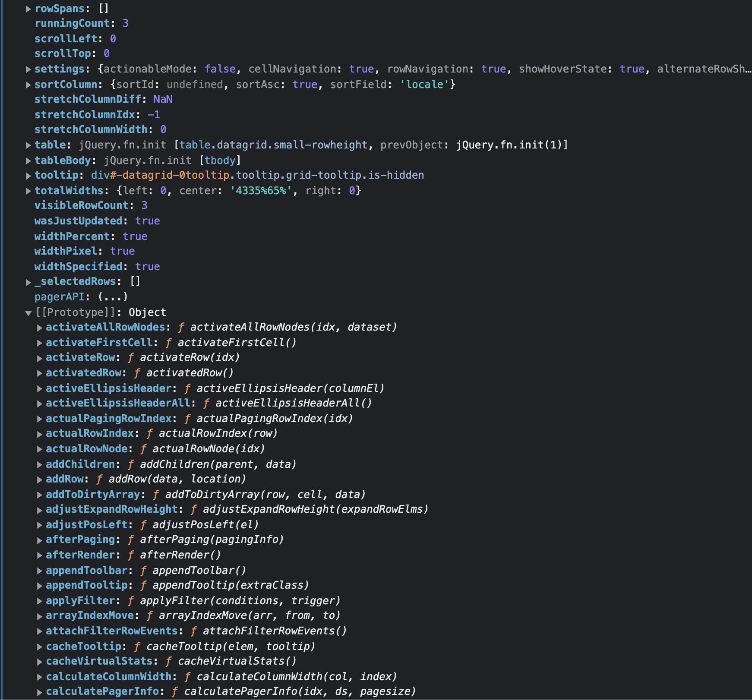Expand activateFirstCell function
752x700 pixels.
[x=40, y=343]
